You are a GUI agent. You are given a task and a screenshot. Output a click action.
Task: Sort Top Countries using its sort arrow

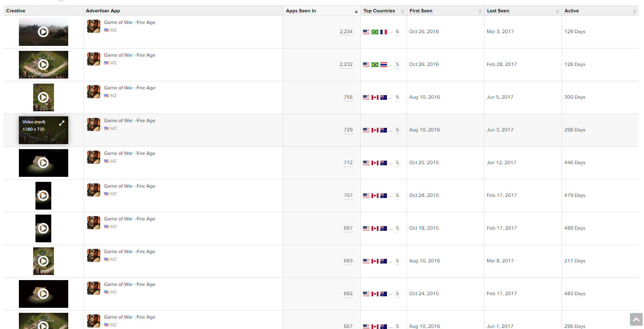[402, 11]
